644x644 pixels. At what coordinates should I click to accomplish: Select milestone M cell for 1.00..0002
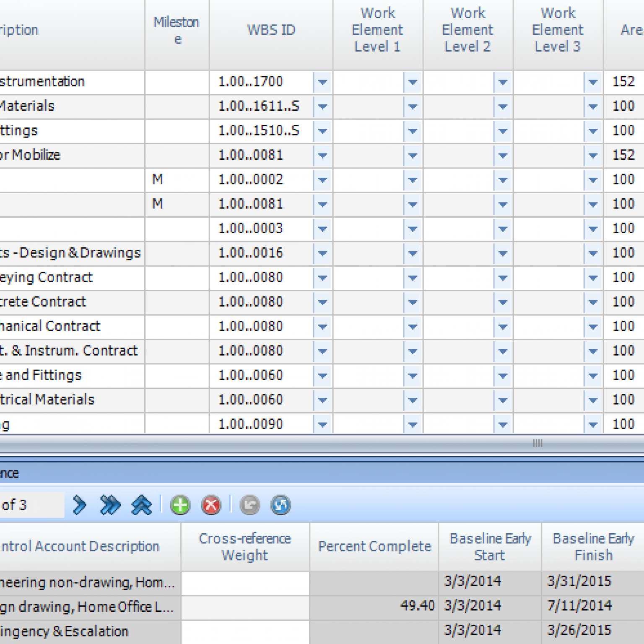pyautogui.click(x=177, y=180)
